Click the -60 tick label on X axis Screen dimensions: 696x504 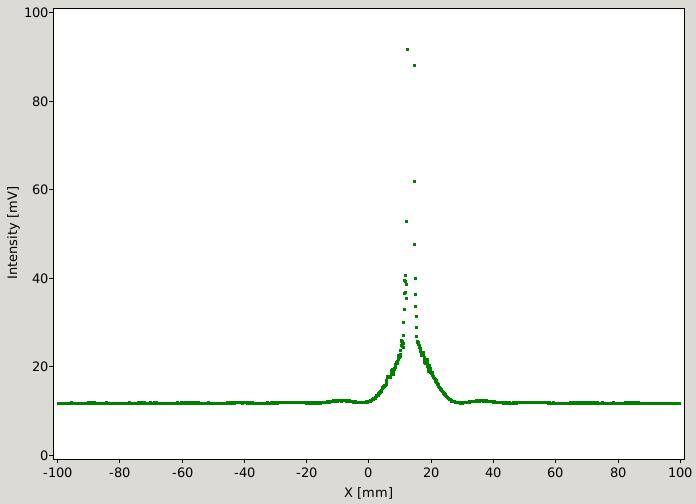tap(182, 472)
